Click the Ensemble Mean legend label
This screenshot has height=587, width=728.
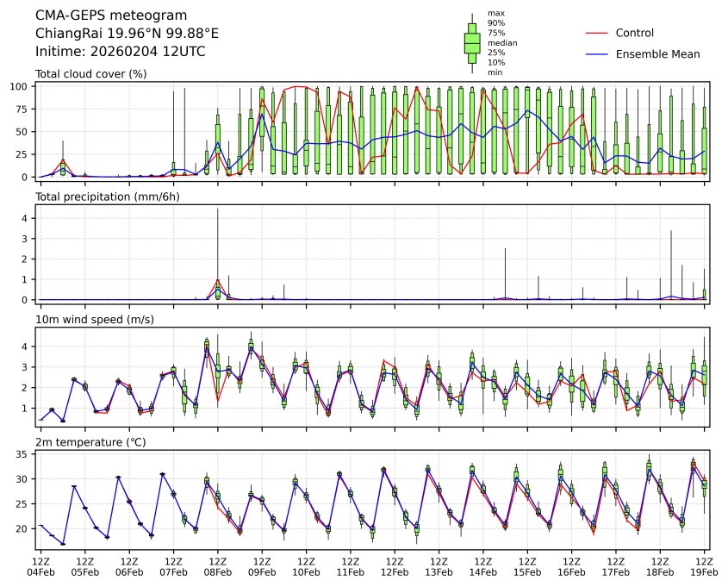(x=657, y=54)
